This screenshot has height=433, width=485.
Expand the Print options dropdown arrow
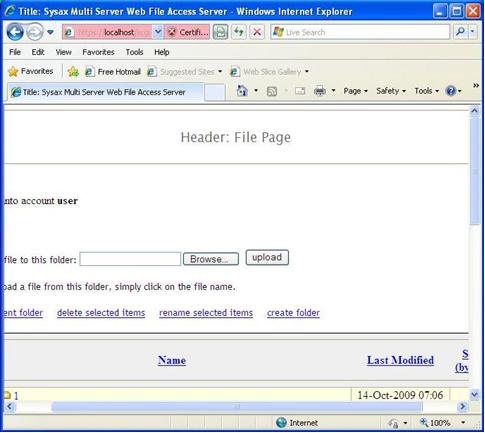click(x=333, y=91)
